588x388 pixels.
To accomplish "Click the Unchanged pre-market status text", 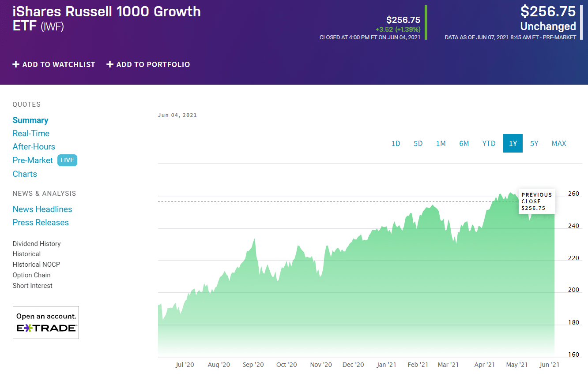I will click(x=548, y=26).
